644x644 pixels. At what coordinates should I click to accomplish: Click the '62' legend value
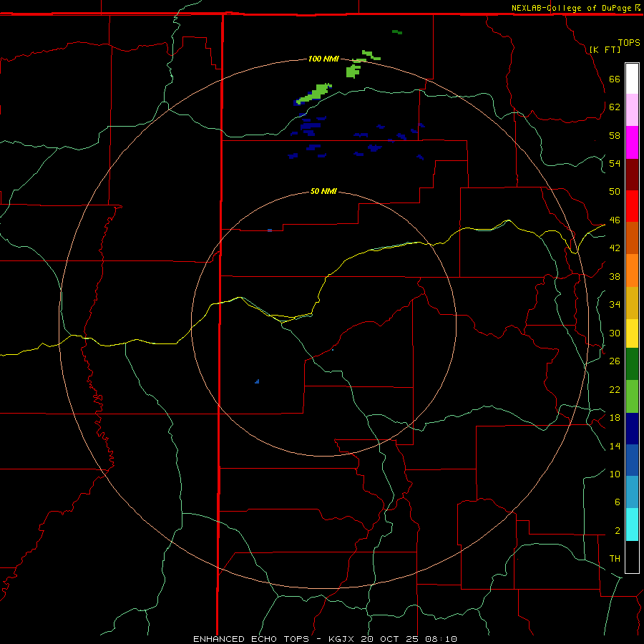(615, 107)
